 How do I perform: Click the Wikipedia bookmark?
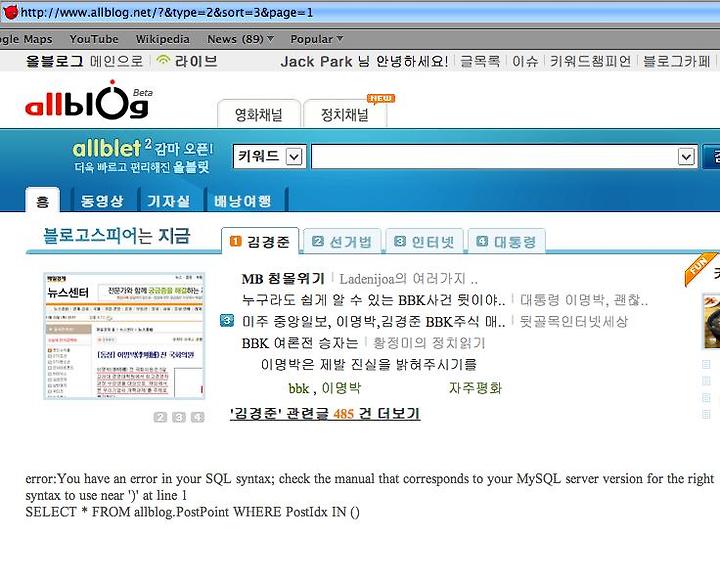pos(163,39)
